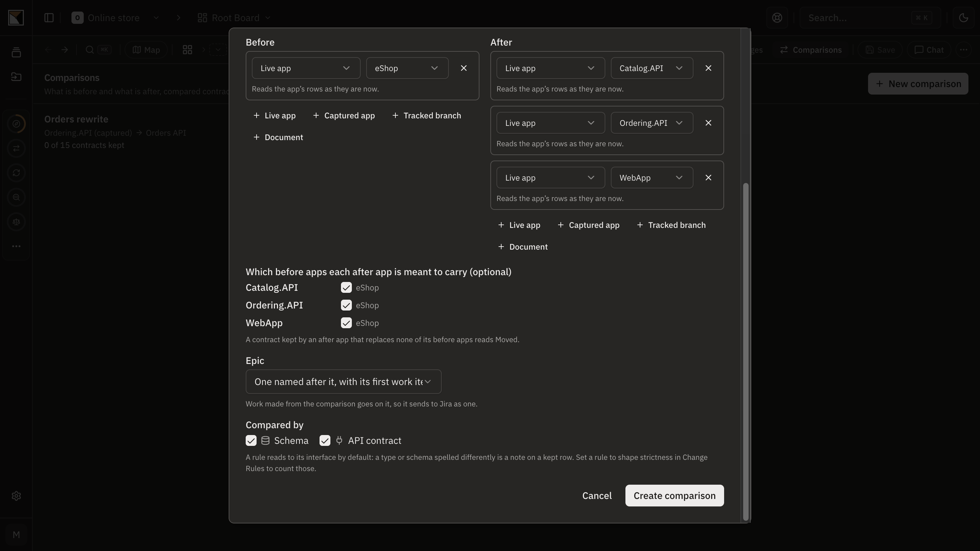Click the grid view icon in toolbar
Viewport: 980px width, 551px height.
[x=187, y=50]
